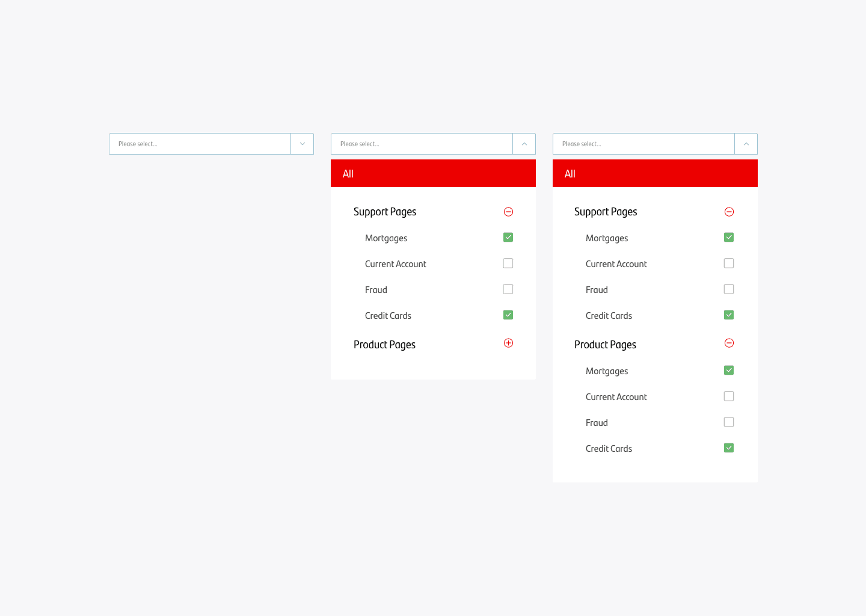Viewport: 866px width, 616px height.
Task: Check Fraud under right panel Product Pages
Action: [729, 422]
